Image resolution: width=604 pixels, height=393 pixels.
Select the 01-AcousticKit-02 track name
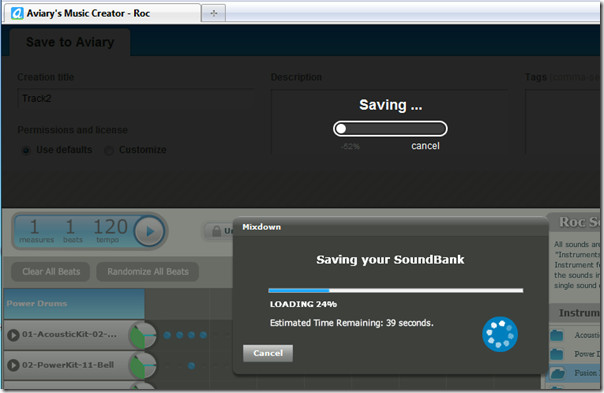point(69,334)
